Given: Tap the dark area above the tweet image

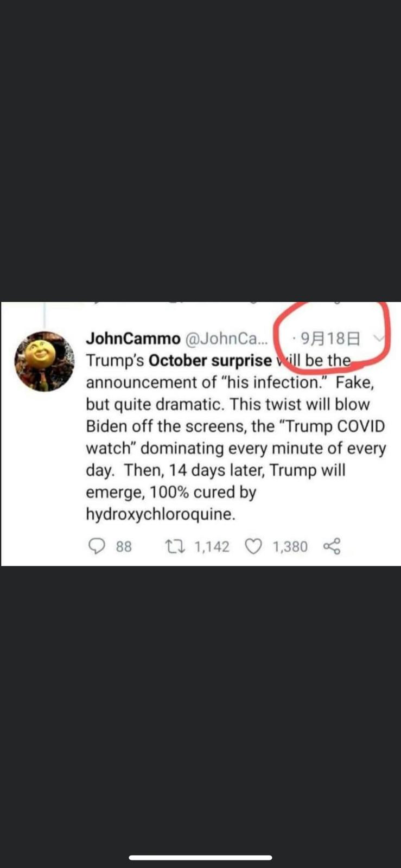Looking at the screenshot, I should click(x=200, y=150).
